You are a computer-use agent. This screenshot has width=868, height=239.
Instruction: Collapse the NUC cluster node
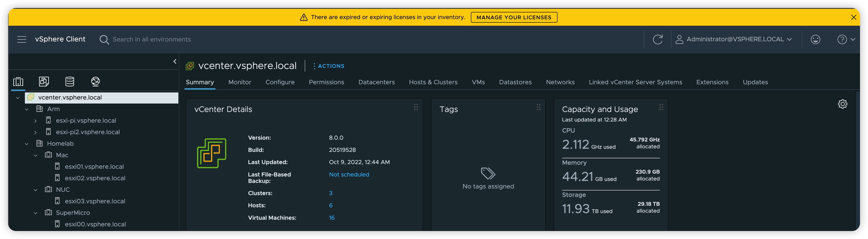tap(35, 190)
